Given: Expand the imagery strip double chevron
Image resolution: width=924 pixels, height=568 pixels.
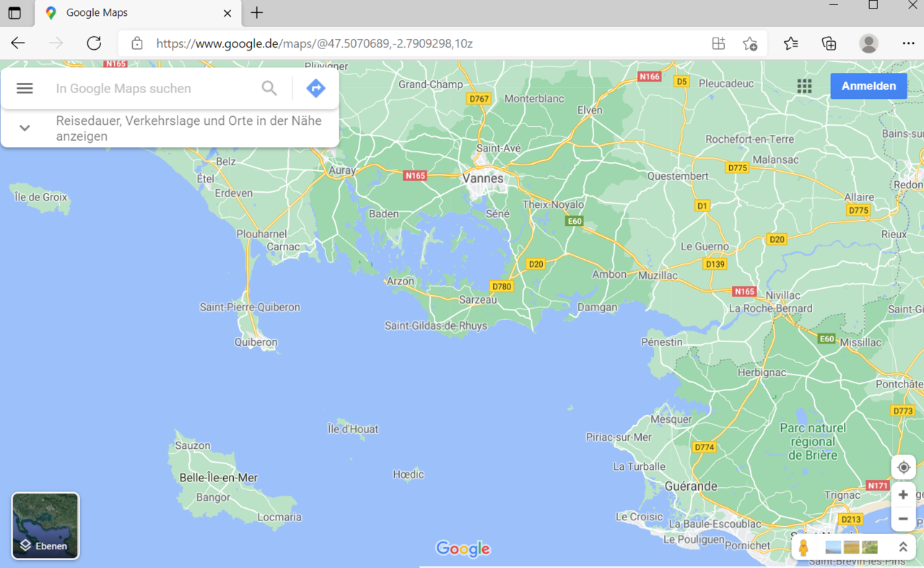Looking at the screenshot, I should click(902, 547).
